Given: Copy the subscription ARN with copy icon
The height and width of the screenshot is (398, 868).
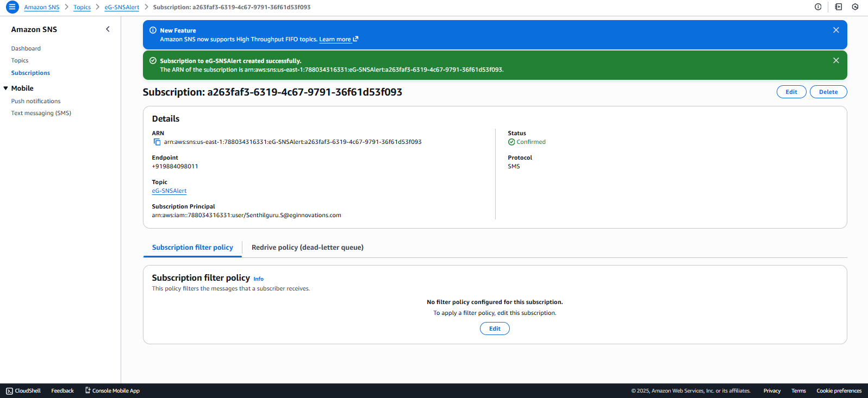Looking at the screenshot, I should click(x=157, y=142).
